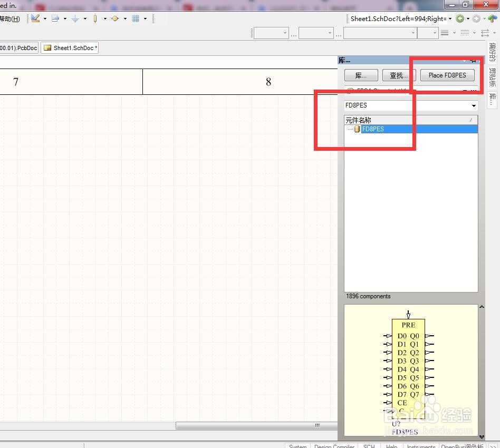Click the OpenBus调色板 status button
500x448 pixels.
click(462, 446)
